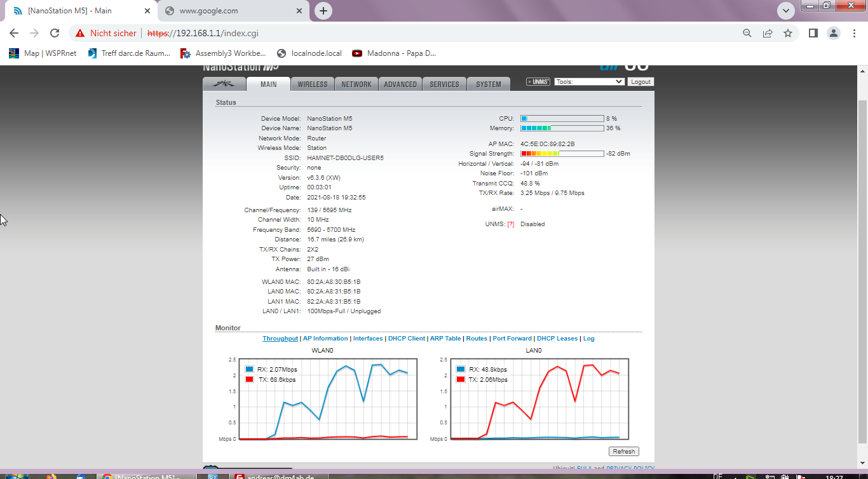Click the browser back arrow
This screenshot has width=868, height=479.
point(14,33)
